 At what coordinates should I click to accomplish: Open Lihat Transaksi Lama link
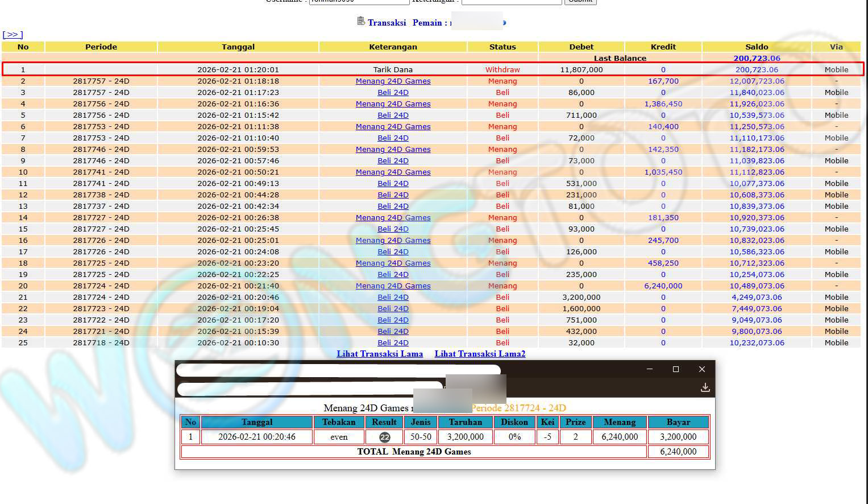point(380,354)
